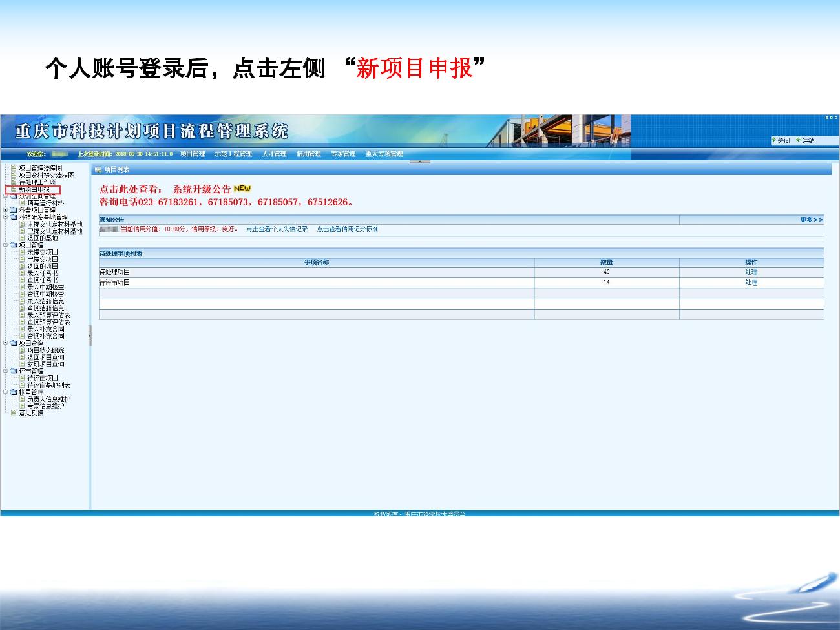Open the 系统升级公告 link
The width and height of the screenshot is (840, 630).
coord(202,189)
